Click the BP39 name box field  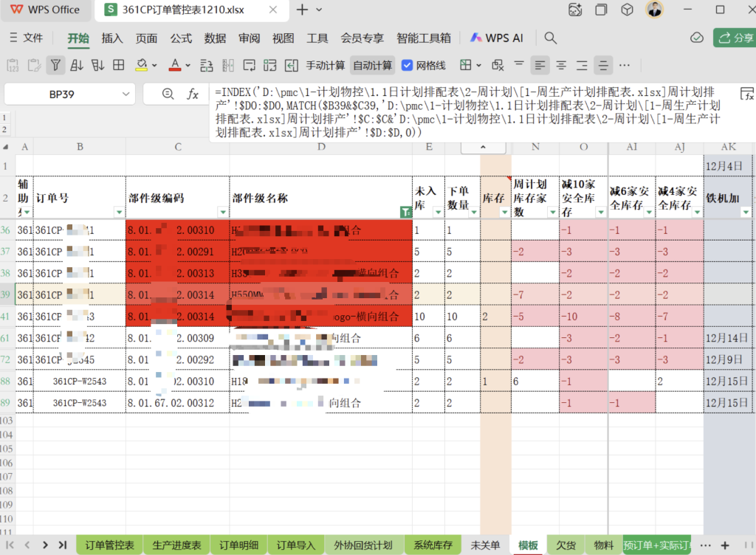(62, 94)
